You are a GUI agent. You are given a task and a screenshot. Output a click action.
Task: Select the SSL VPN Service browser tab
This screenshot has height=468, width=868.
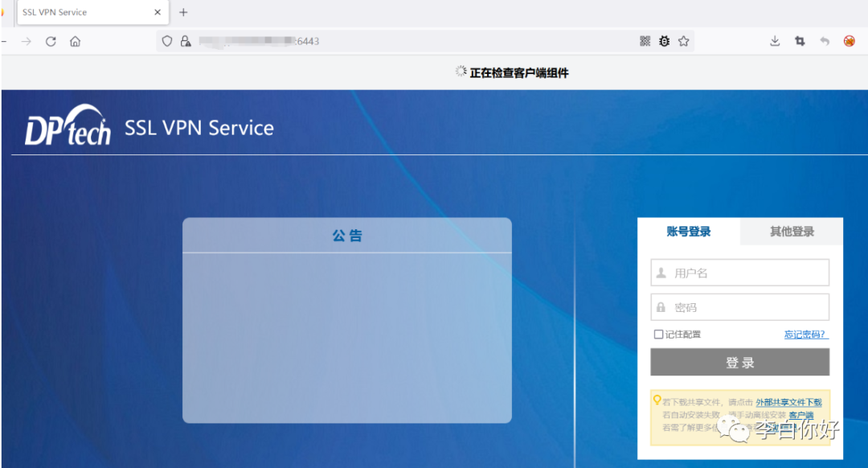(93, 12)
